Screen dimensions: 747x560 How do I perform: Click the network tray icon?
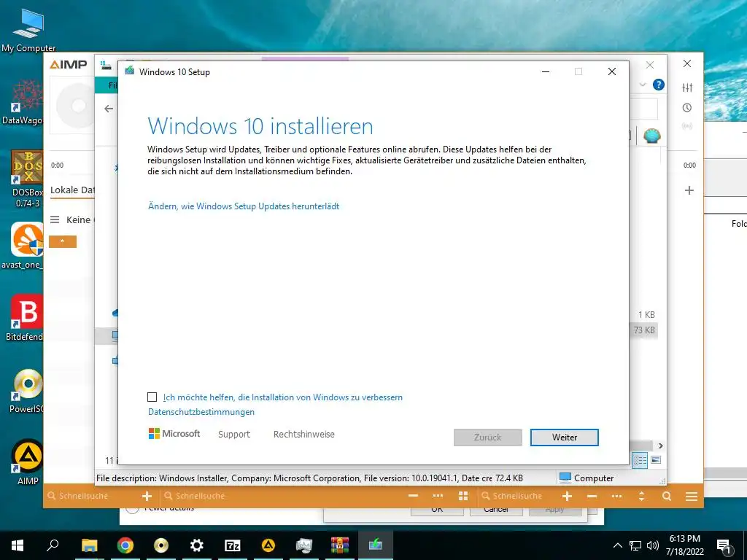[635, 545]
